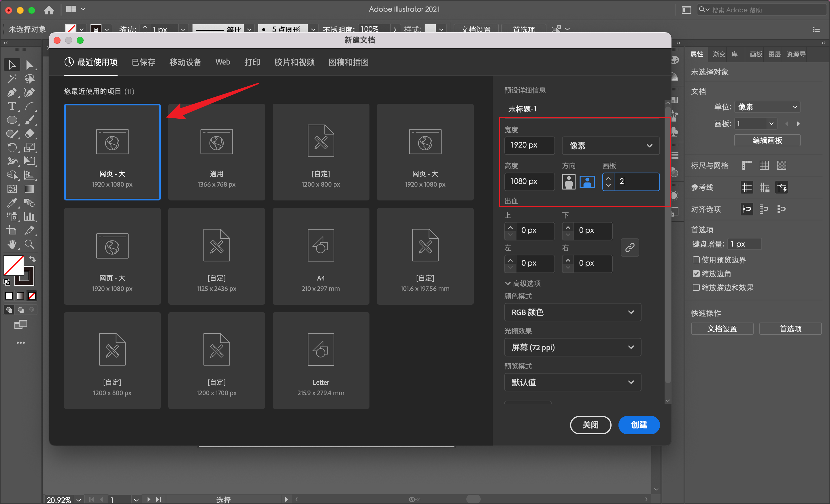Click the Fill swatch in toolbox
The image size is (830, 504).
(x=14, y=265)
